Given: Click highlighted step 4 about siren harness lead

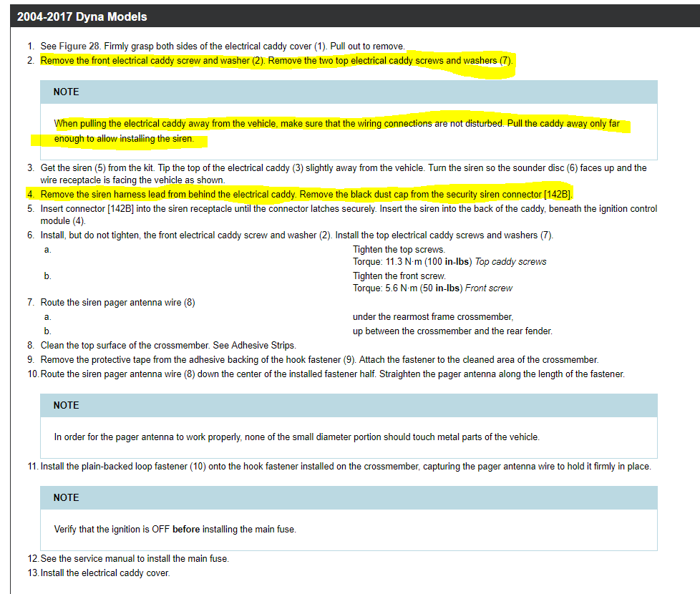Looking at the screenshot, I should coord(306,195).
